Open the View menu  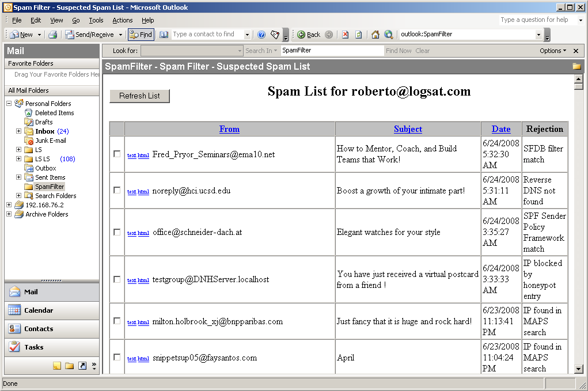56,20
